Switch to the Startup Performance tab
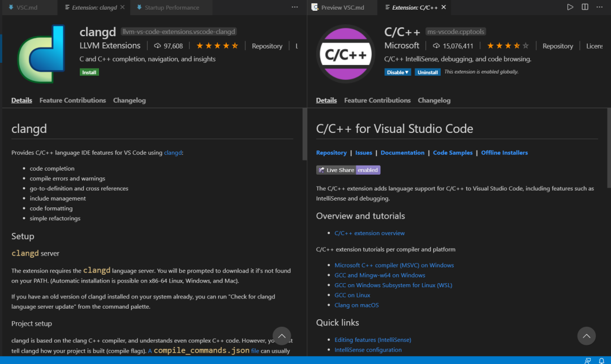This screenshot has height=364, width=611. (x=172, y=7)
